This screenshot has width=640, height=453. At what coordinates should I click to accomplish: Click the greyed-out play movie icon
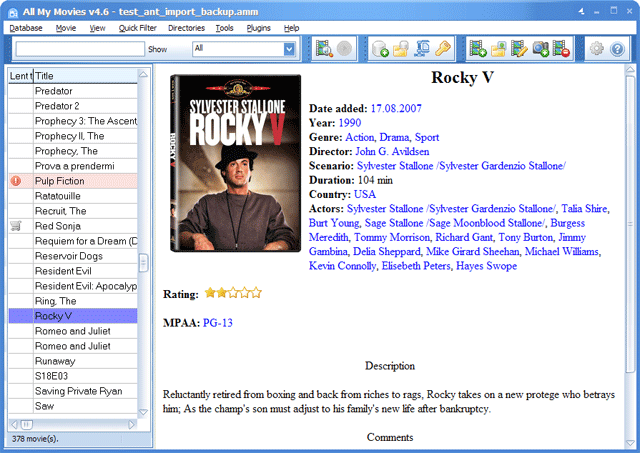344,49
